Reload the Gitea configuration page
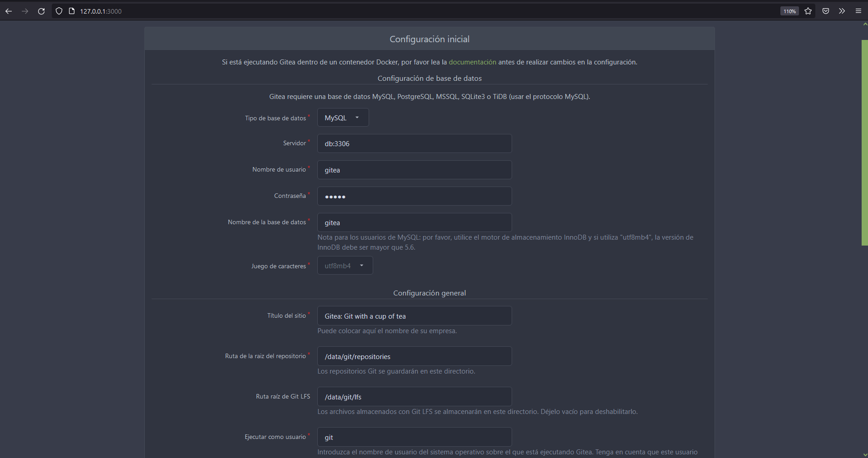Viewport: 868px width, 458px height. click(x=41, y=11)
